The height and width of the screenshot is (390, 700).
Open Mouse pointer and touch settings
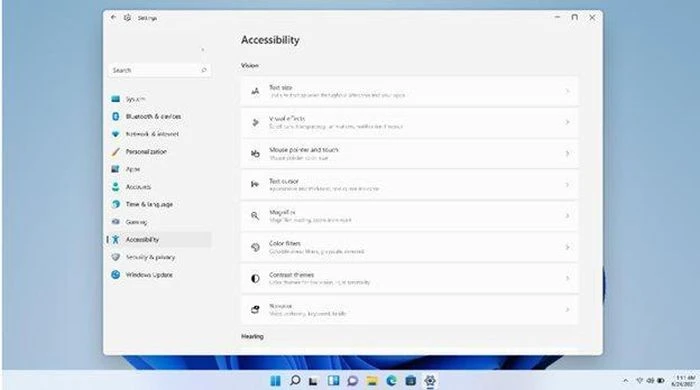point(409,154)
